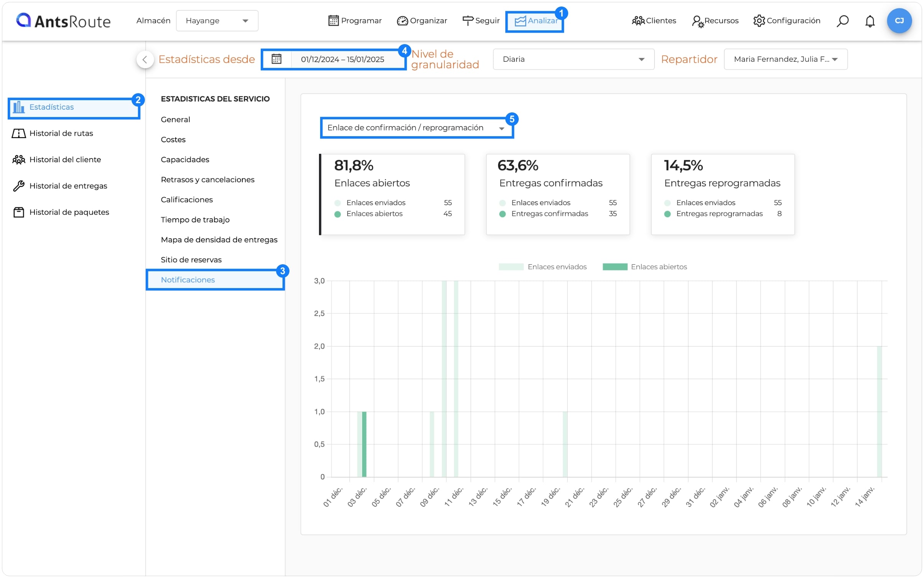Click the Analizar chart icon
This screenshot has height=578, width=924.
[x=520, y=21]
